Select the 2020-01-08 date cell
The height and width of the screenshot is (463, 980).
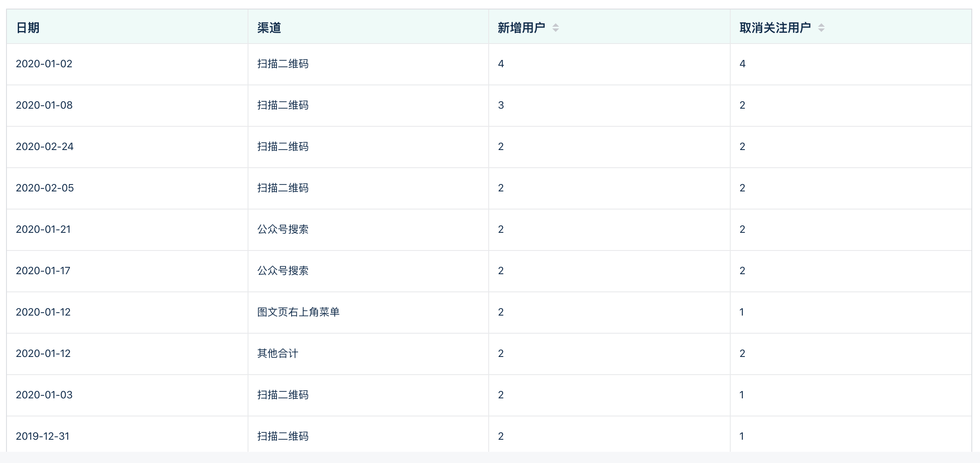[x=44, y=105]
